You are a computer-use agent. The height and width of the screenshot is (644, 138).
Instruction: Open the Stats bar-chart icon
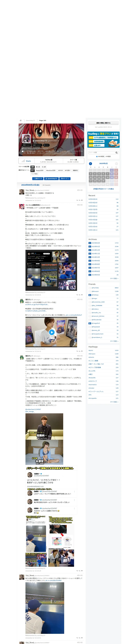(x=23, y=161)
